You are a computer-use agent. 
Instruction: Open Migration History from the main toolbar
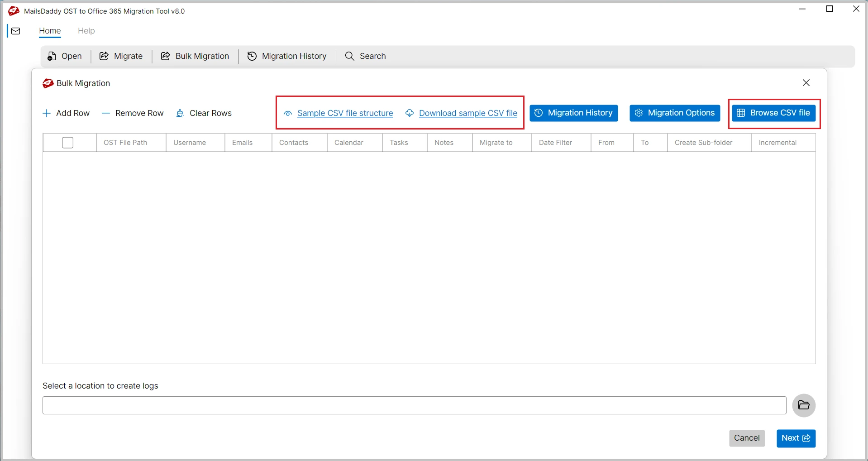coord(287,56)
